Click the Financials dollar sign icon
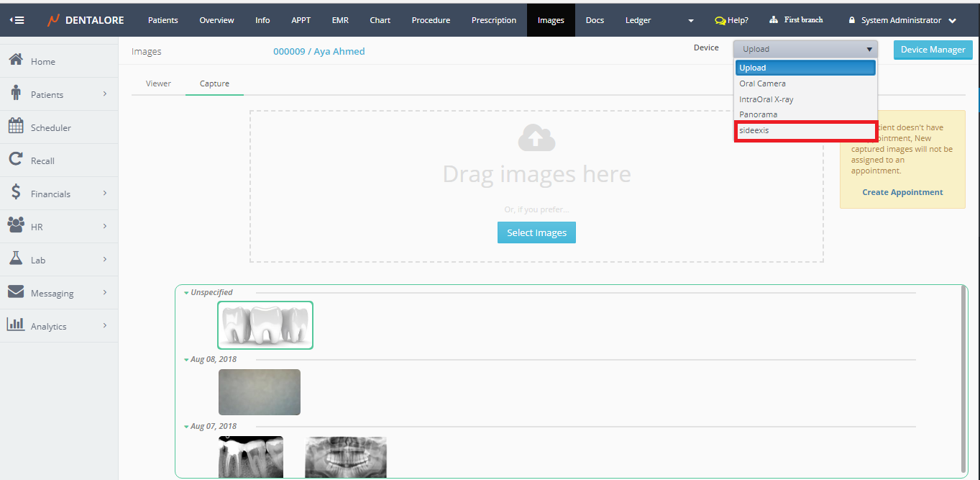 16,193
